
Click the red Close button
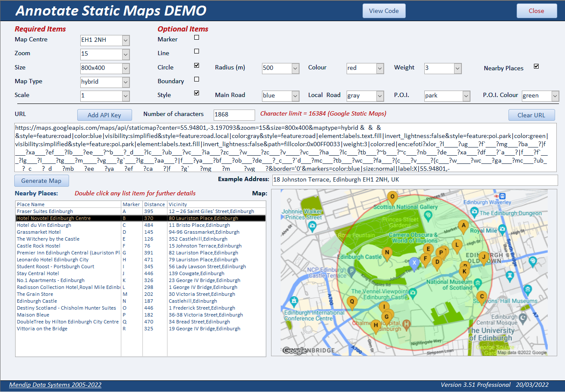click(537, 11)
